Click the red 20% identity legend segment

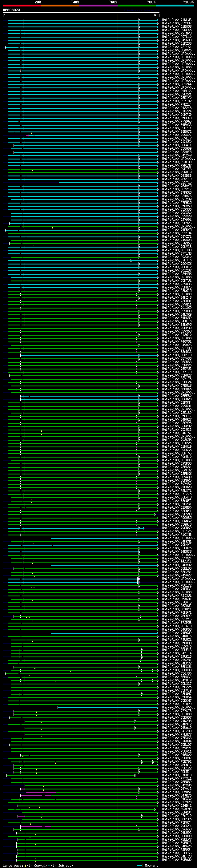tap(22, 6)
